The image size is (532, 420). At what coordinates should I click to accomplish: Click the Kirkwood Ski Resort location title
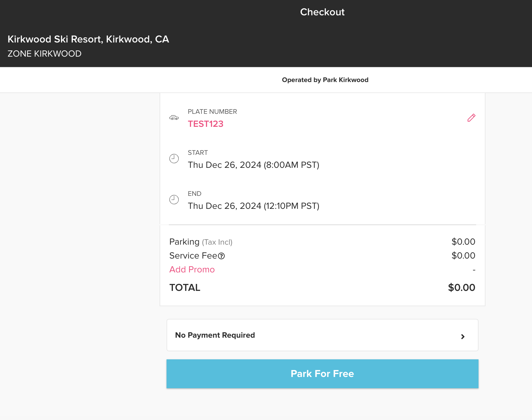[88, 39]
